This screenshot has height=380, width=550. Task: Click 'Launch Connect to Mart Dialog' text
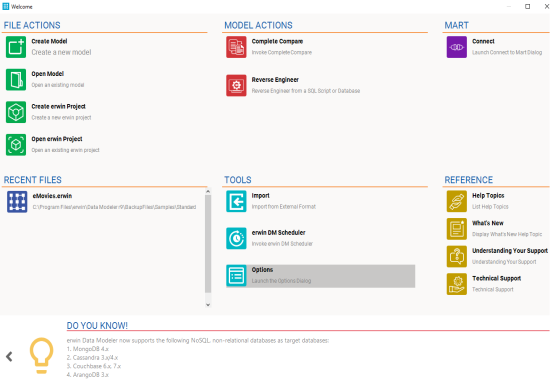pos(507,53)
